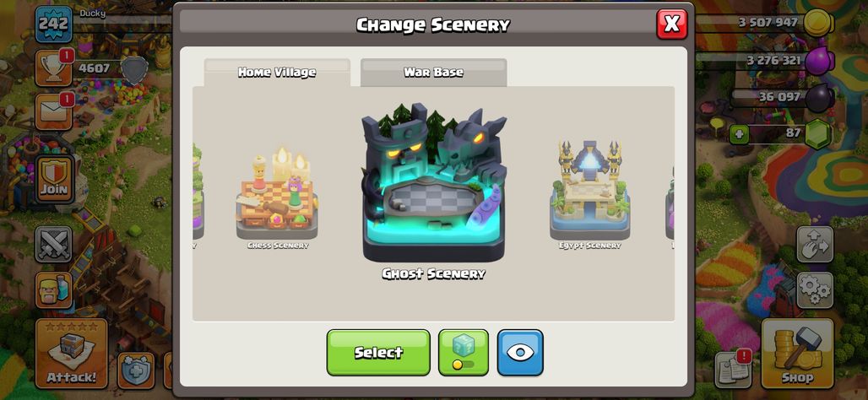Toggle the random scenery dice switch

tap(464, 353)
